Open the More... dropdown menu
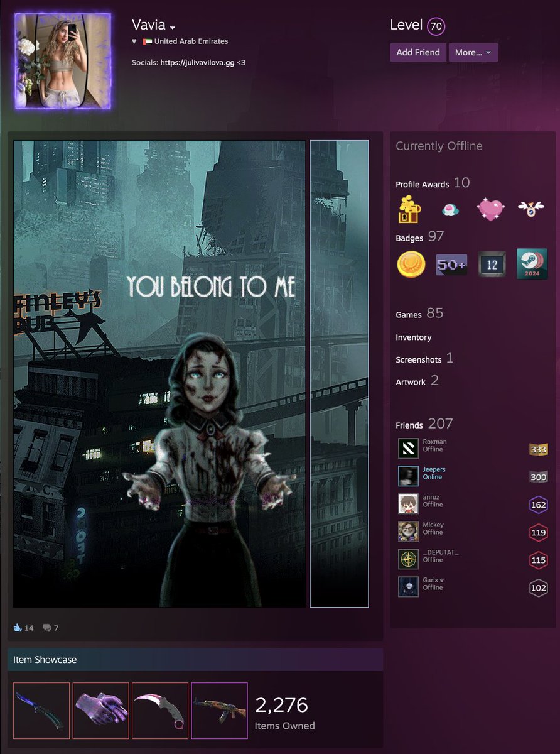Screen dimensions: 560x754 (473, 52)
